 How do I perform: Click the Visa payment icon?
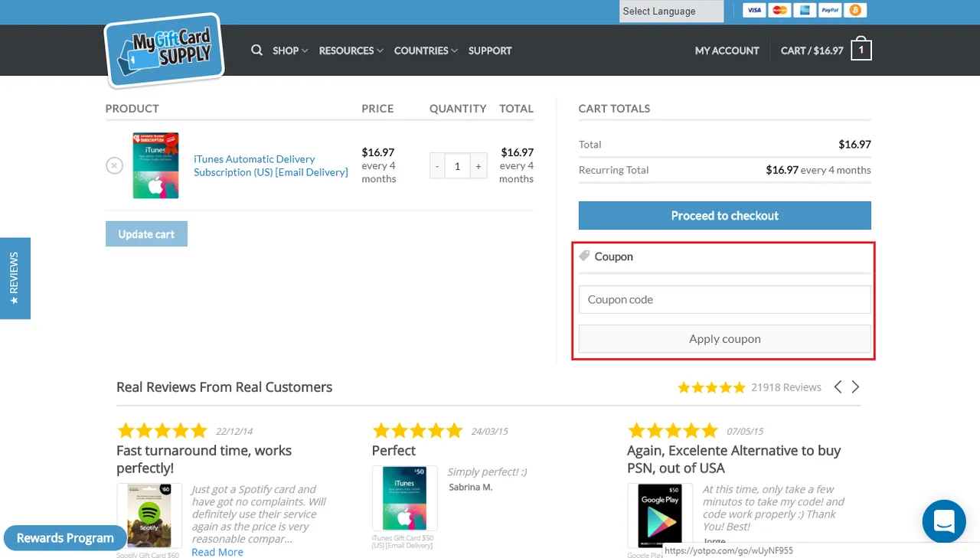(x=754, y=10)
